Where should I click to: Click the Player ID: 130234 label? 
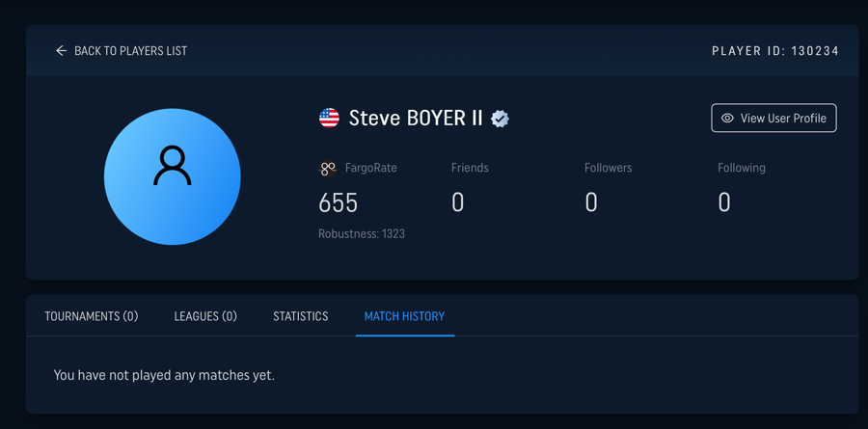click(x=775, y=51)
